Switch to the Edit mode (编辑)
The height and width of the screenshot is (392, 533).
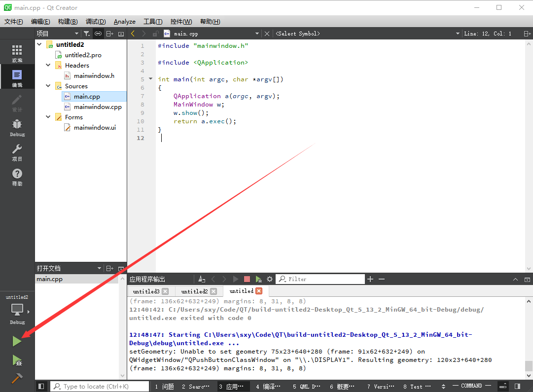tap(17, 78)
